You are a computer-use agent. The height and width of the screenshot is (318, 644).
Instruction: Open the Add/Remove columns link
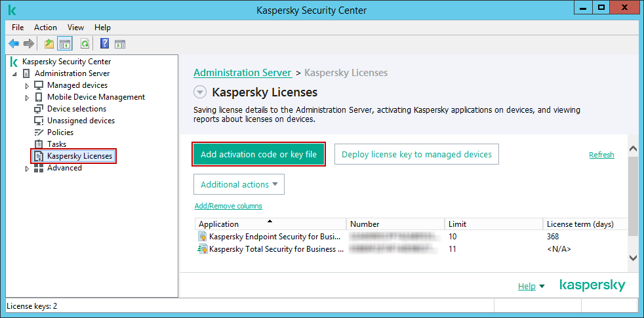[228, 206]
